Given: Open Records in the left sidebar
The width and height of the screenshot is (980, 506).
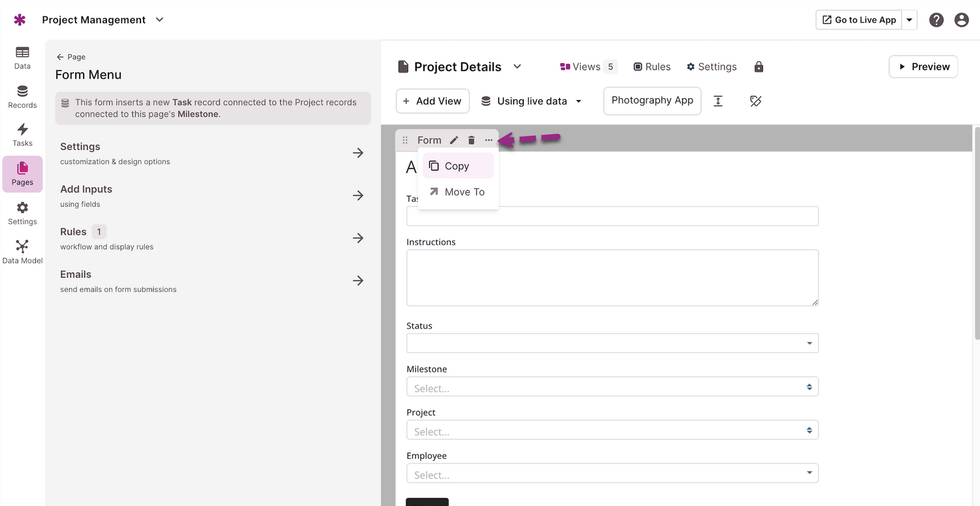Looking at the screenshot, I should [x=22, y=96].
